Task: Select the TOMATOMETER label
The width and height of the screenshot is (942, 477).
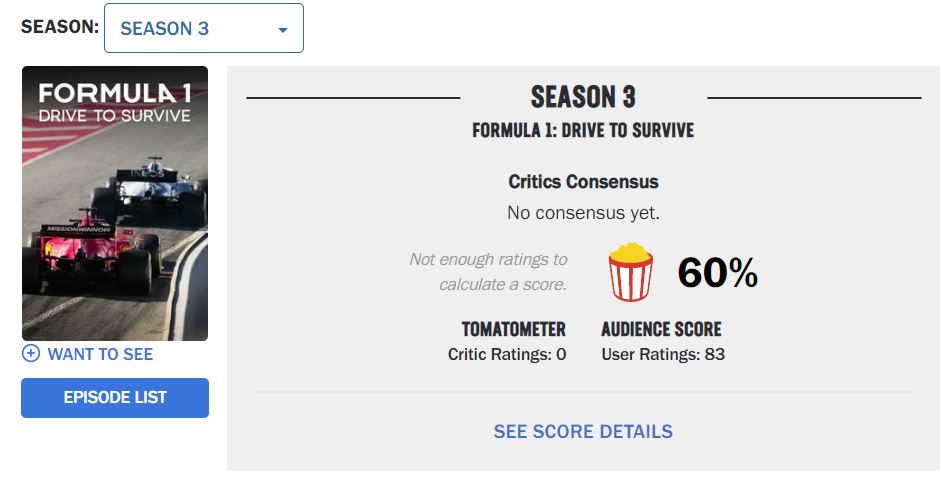Action: [513, 329]
